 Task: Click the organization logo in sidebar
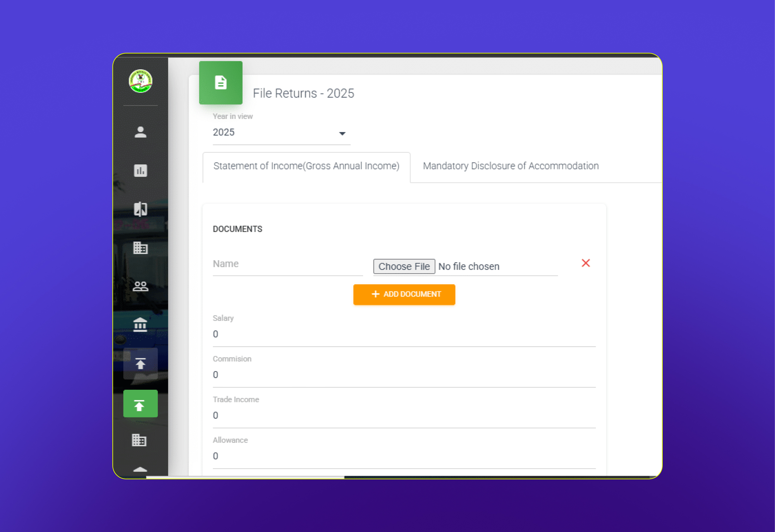[140, 81]
